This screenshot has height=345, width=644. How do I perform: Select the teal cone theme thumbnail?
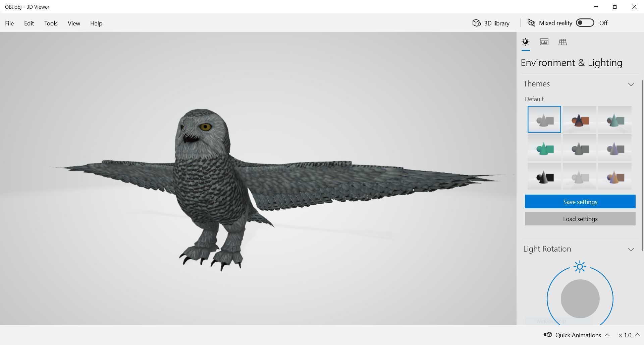point(614,119)
